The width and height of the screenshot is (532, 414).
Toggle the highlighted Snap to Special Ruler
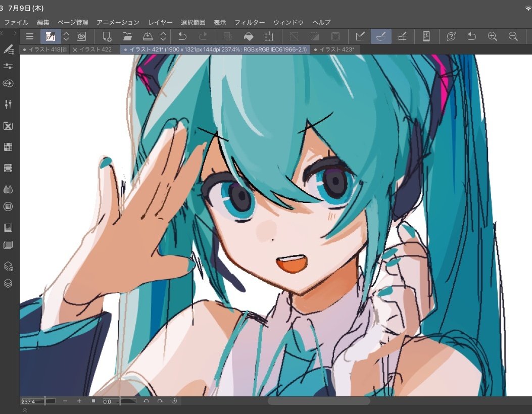coord(381,36)
